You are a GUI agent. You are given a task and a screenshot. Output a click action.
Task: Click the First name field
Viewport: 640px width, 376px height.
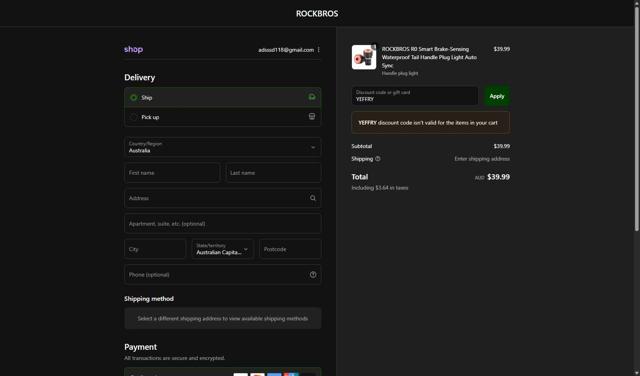[172, 173]
